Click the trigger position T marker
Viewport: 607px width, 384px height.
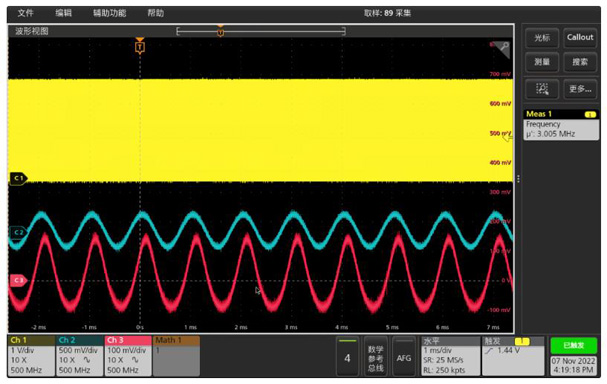coord(140,46)
